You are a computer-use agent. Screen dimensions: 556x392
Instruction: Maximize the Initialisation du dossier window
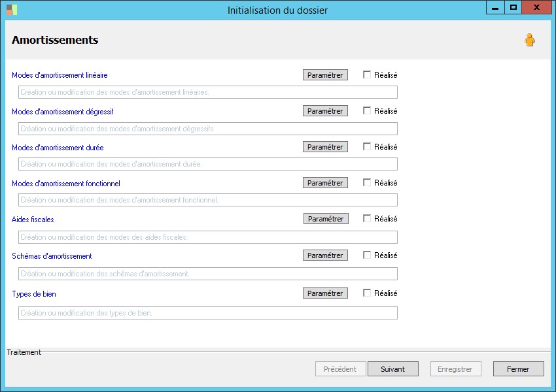[513, 8]
